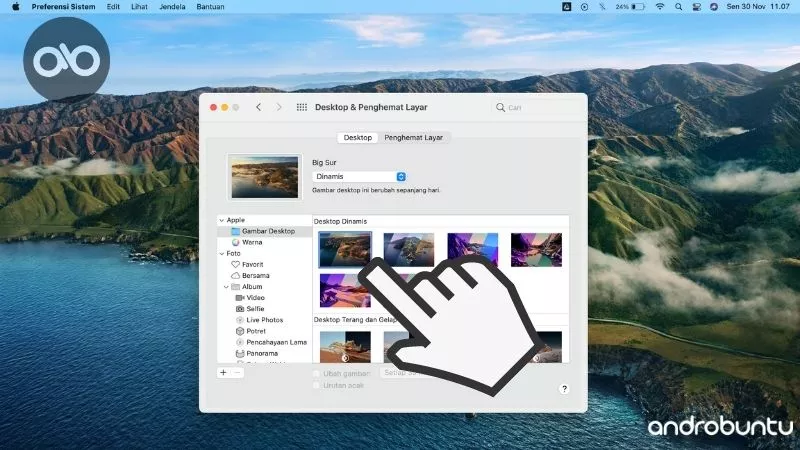Viewport: 800px width, 450px height.
Task: Select the Favorit heart icon in sidebar
Action: 236,264
